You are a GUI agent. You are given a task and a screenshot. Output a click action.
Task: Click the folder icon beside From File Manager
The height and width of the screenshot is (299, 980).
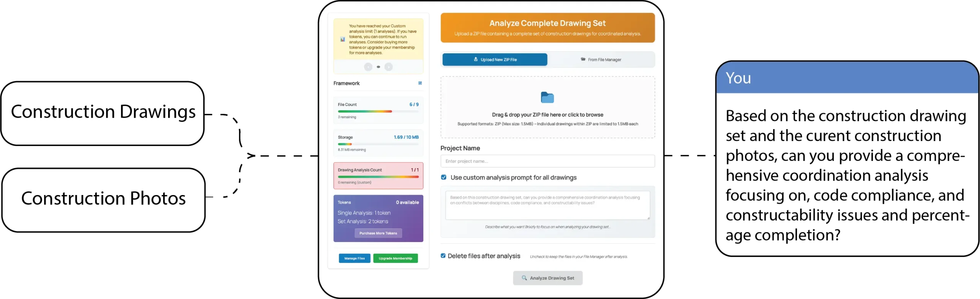(x=583, y=59)
